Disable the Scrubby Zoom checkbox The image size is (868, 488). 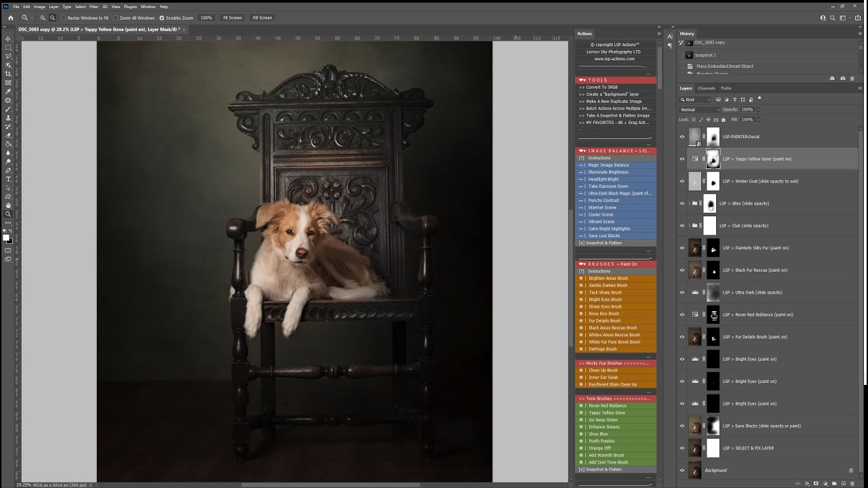click(x=161, y=18)
